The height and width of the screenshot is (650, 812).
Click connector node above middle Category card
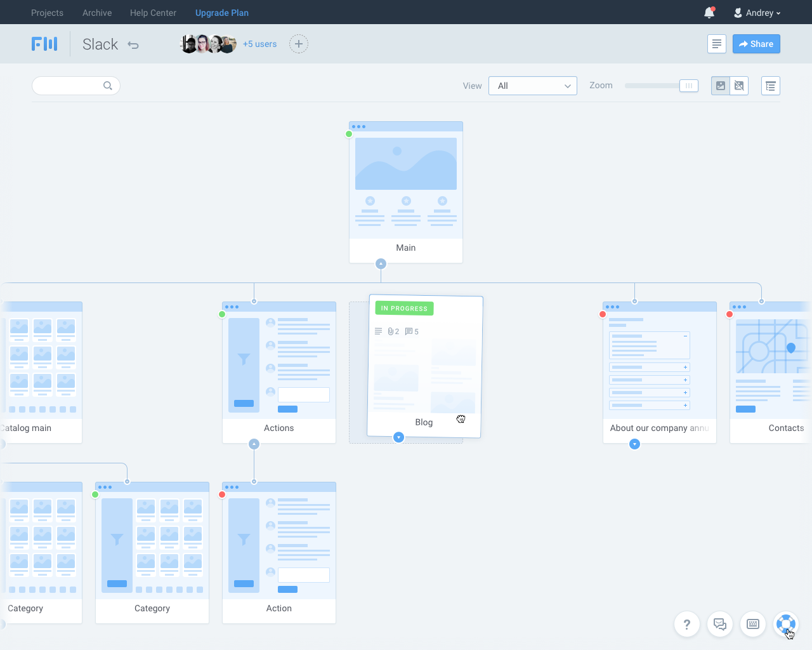127,482
